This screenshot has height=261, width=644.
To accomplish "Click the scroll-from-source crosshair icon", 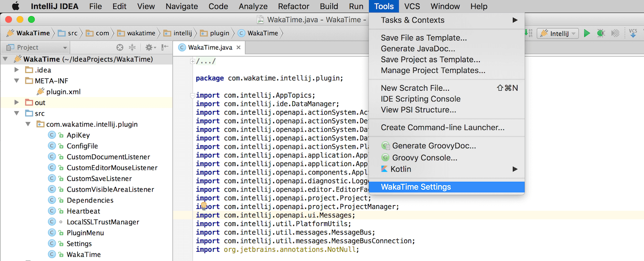I will (x=120, y=47).
